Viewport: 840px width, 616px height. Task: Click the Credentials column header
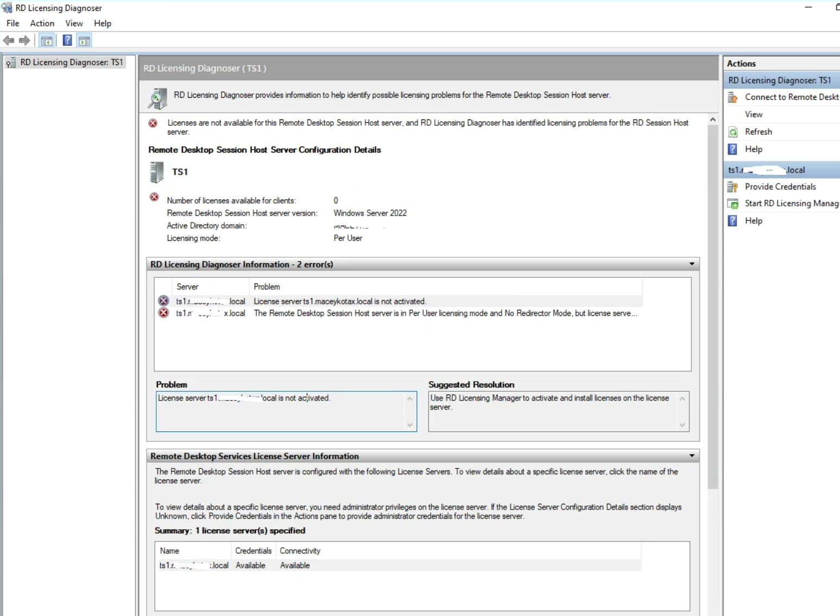point(254,551)
